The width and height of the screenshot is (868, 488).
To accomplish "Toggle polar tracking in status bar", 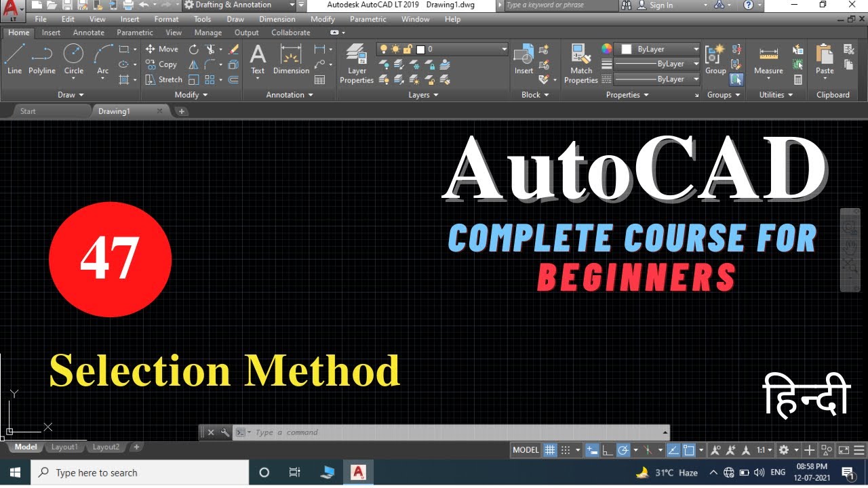I will tap(623, 450).
